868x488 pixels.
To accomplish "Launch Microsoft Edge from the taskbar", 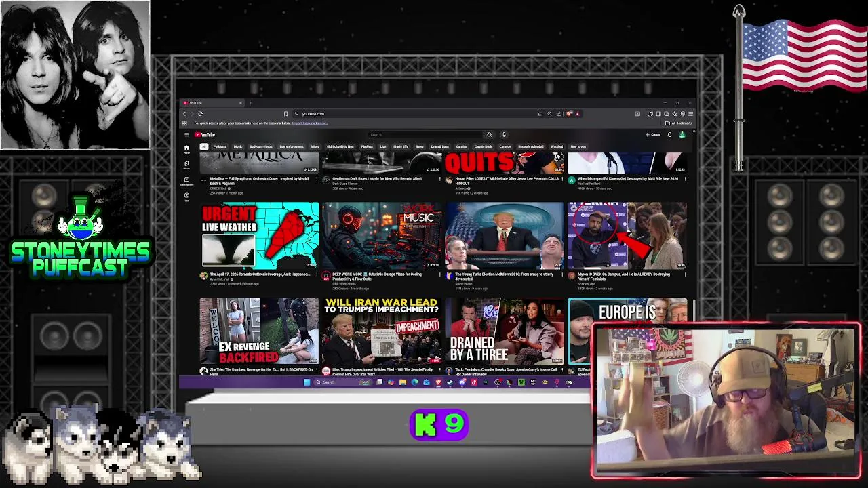I will pyautogui.click(x=414, y=383).
